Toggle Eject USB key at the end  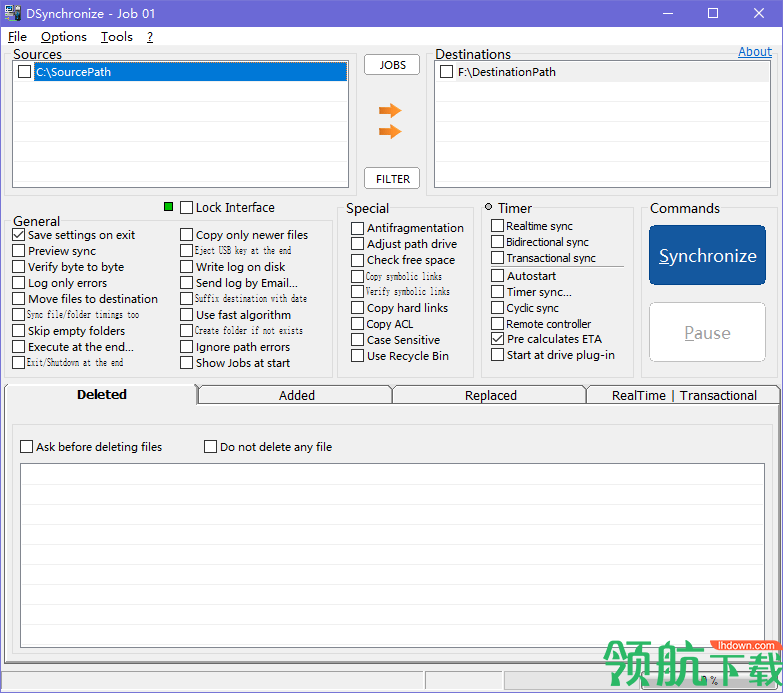[186, 251]
